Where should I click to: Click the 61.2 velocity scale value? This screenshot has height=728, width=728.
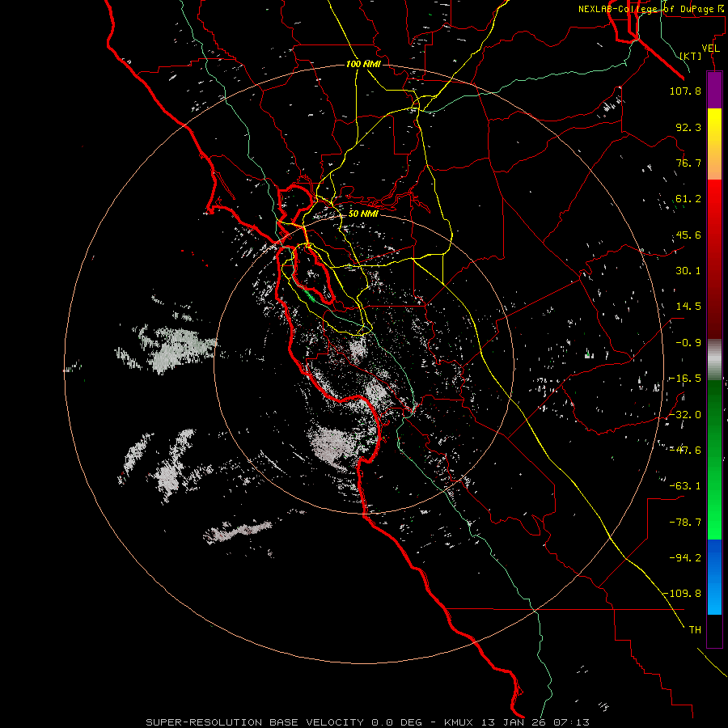[688, 199]
